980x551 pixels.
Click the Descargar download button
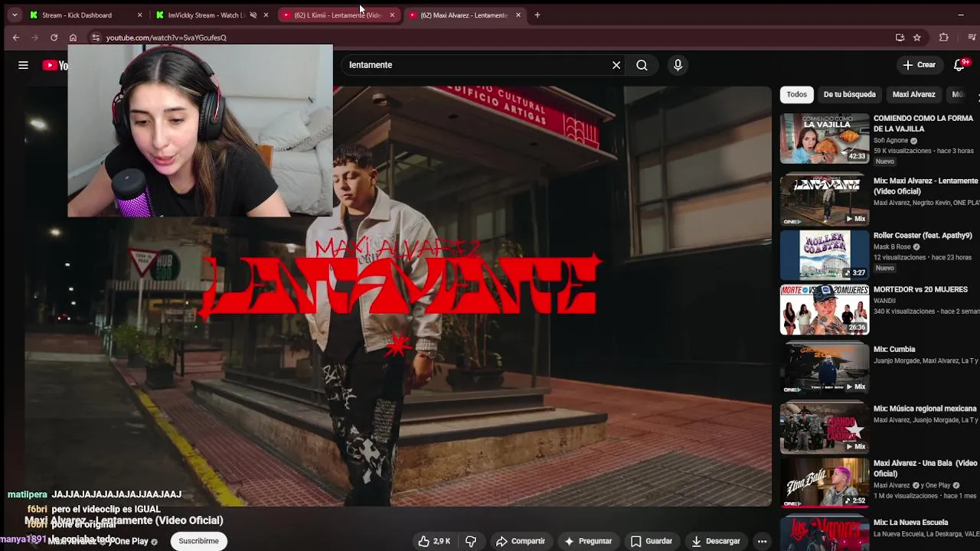(x=716, y=541)
